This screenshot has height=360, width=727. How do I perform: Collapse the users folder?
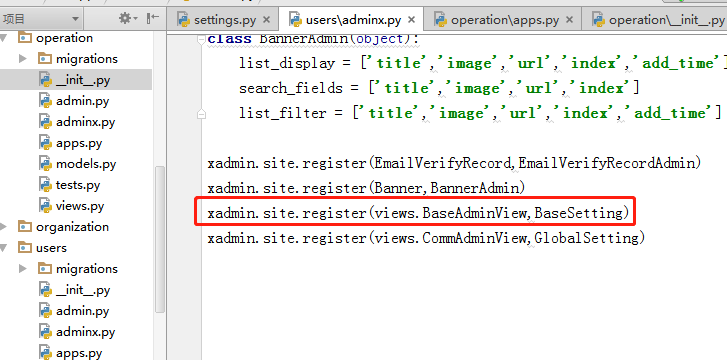point(4,248)
